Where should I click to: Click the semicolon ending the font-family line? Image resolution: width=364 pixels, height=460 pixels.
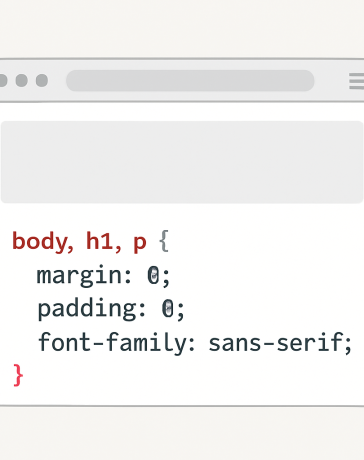tap(348, 345)
